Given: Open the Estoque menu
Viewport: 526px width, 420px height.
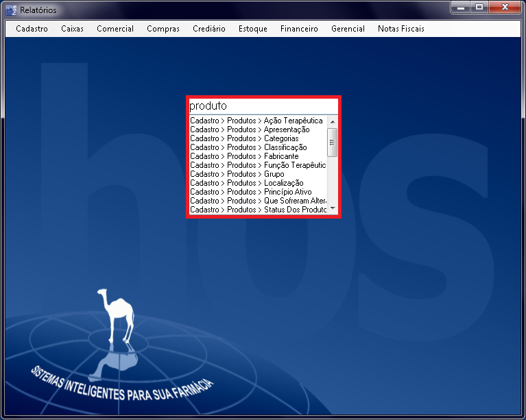Looking at the screenshot, I should pyautogui.click(x=253, y=29).
